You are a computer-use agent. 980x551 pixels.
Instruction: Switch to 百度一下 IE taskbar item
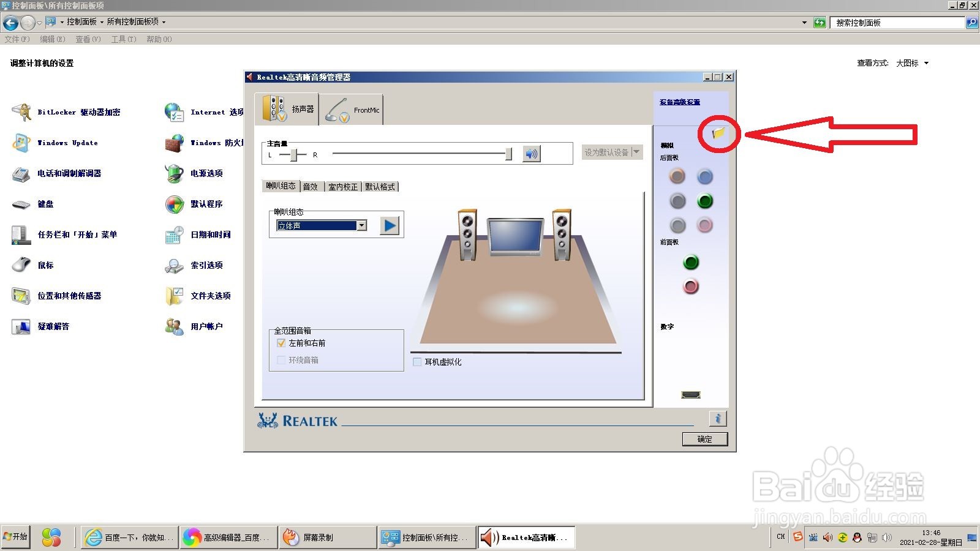[x=129, y=538]
